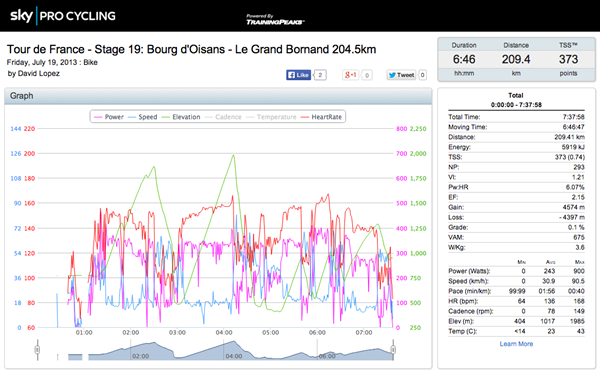The width and height of the screenshot is (600, 372).
Task: Tweet this workout
Action: [x=401, y=75]
